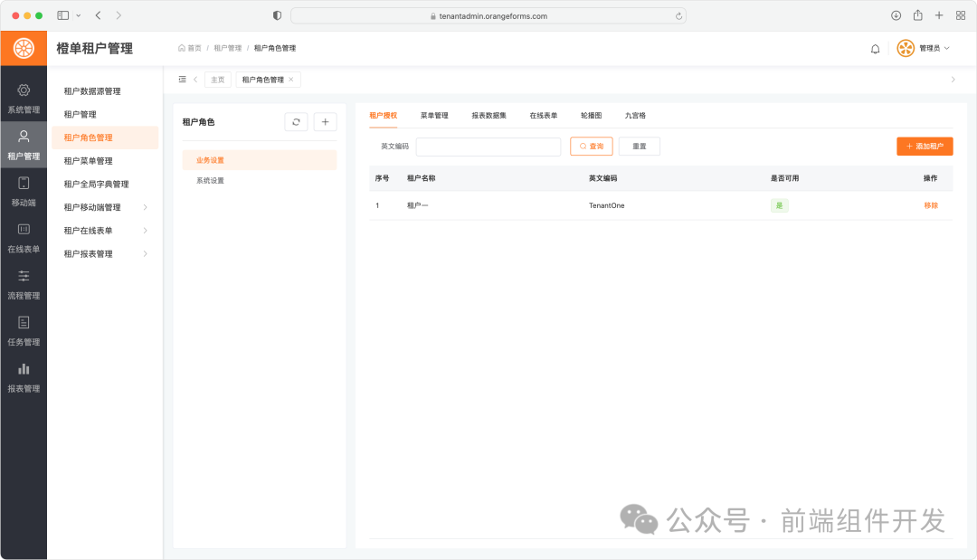This screenshot has width=977, height=560.
Task: Add a new tenant role via plus icon
Action: (325, 121)
